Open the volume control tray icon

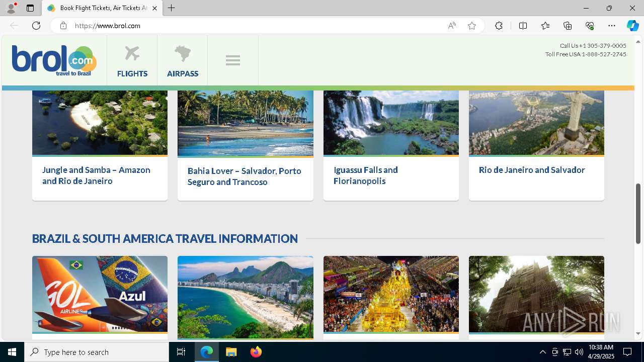(579, 352)
